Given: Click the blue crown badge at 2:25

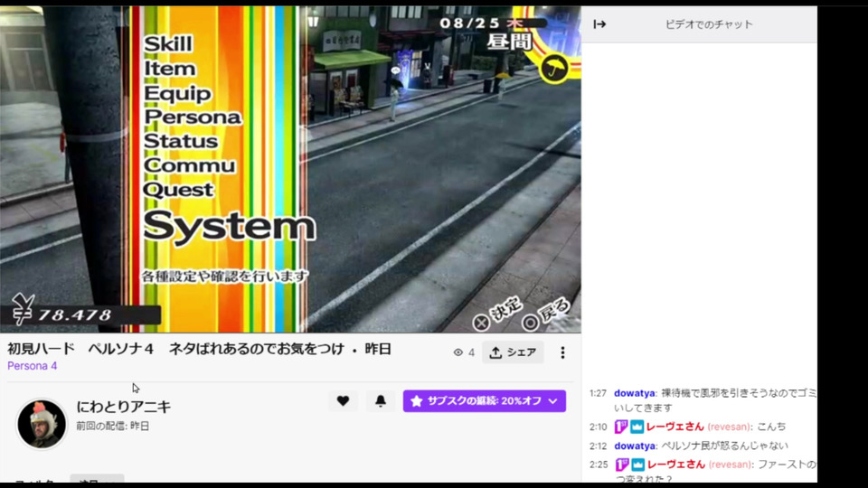Looking at the screenshot, I should (x=637, y=465).
